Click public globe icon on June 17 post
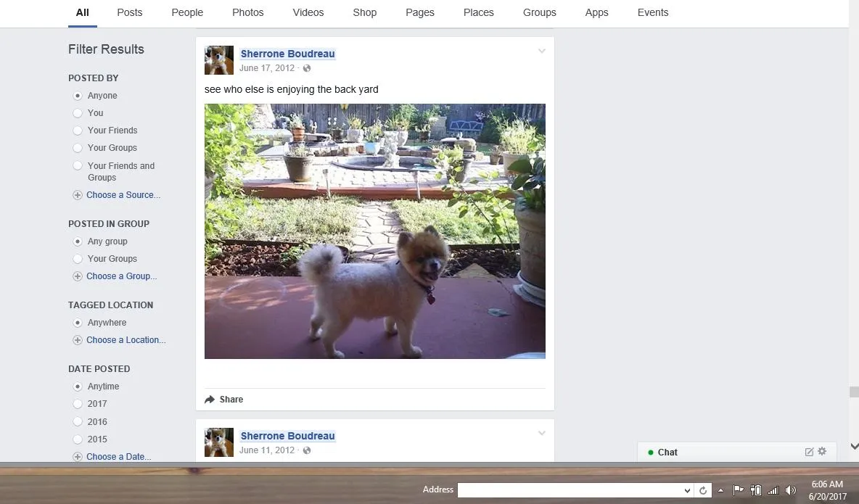The image size is (859, 504). [307, 68]
